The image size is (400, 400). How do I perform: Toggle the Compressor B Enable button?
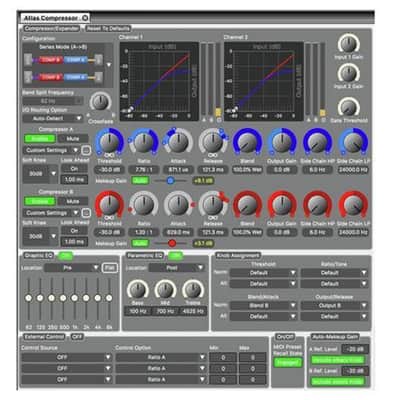(x=40, y=201)
